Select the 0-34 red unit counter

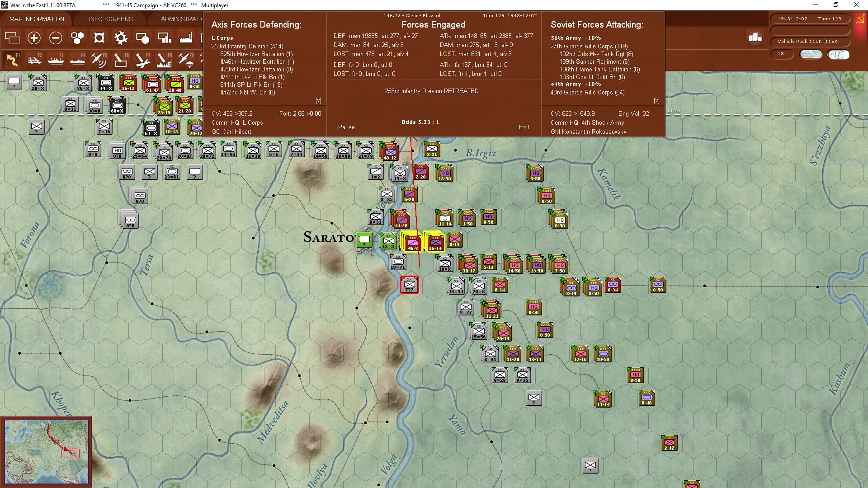(613, 286)
